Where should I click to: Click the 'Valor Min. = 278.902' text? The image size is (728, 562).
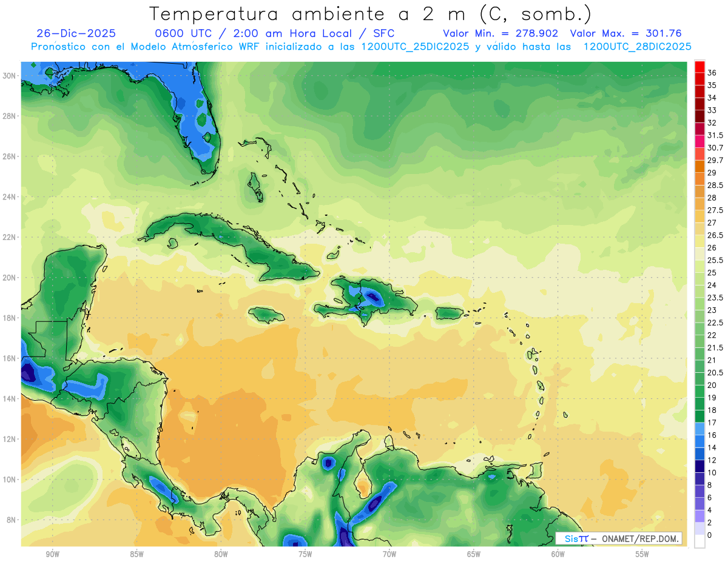tap(500, 33)
